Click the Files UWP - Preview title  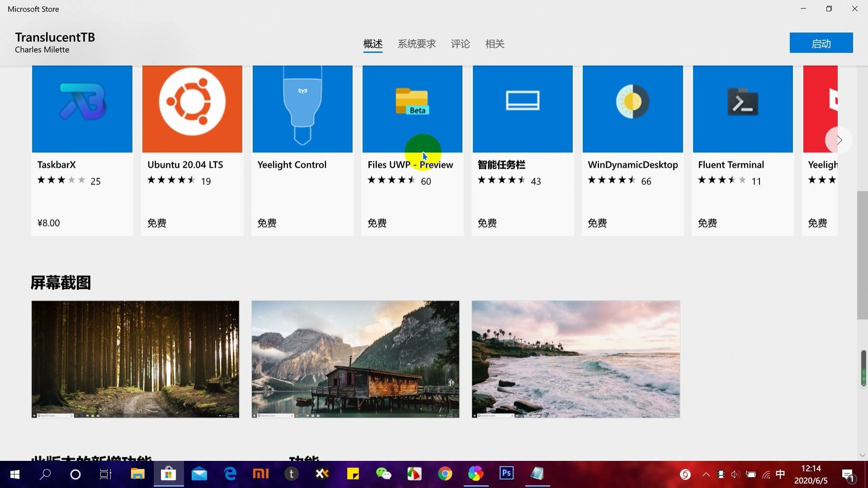coord(410,165)
